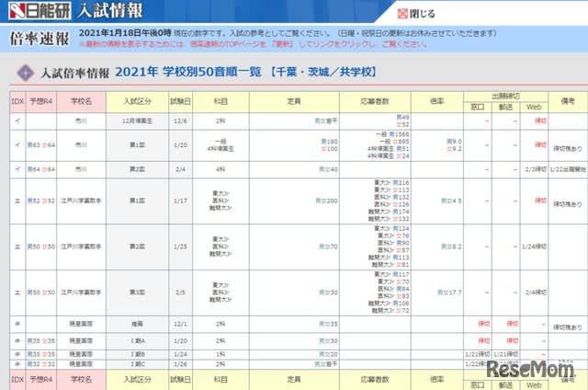Click the 試験日 header in the upper header row
Image resolution: width=588 pixels, height=390 pixels.
pyautogui.click(x=180, y=102)
